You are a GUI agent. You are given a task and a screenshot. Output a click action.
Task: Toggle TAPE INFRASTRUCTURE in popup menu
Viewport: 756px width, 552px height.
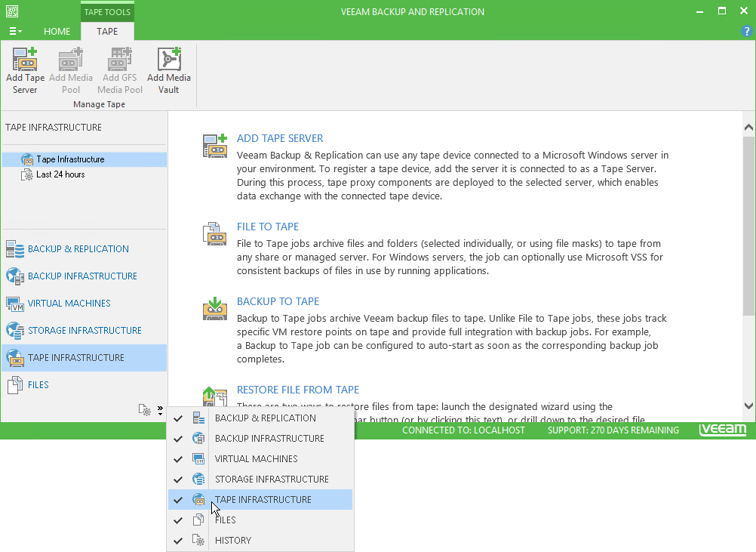(x=260, y=499)
